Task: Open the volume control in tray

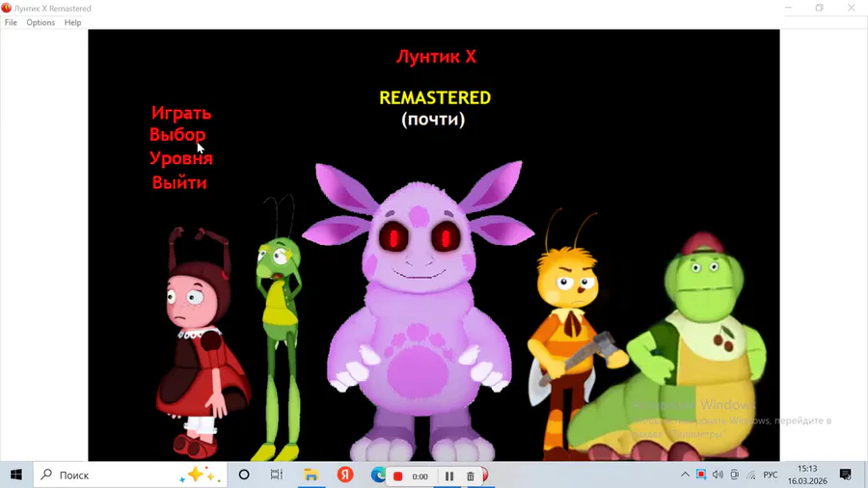Action: click(718, 474)
